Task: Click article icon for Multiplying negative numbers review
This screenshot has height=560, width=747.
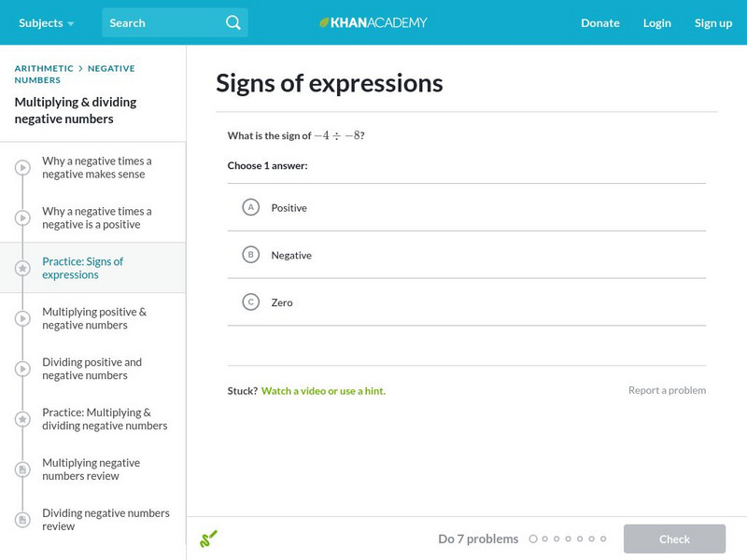Action: pyautogui.click(x=23, y=469)
